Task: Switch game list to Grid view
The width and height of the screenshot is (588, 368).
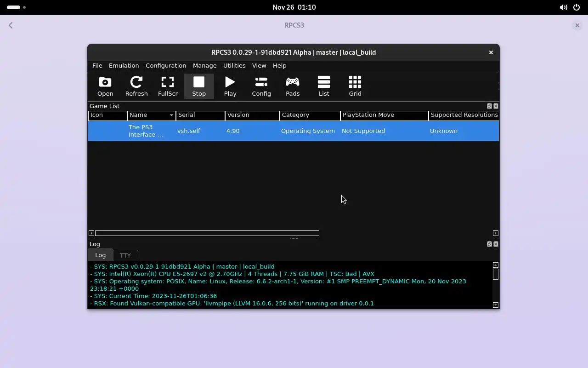Action: pos(355,86)
